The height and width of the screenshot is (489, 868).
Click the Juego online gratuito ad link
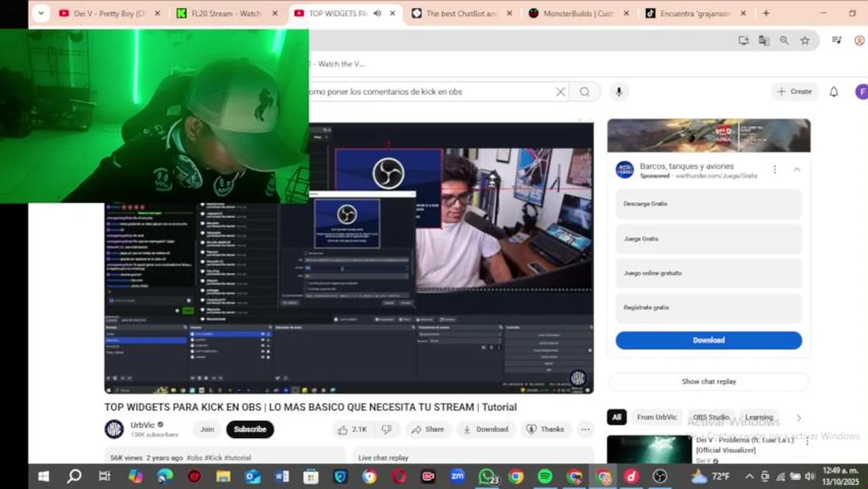[708, 273]
